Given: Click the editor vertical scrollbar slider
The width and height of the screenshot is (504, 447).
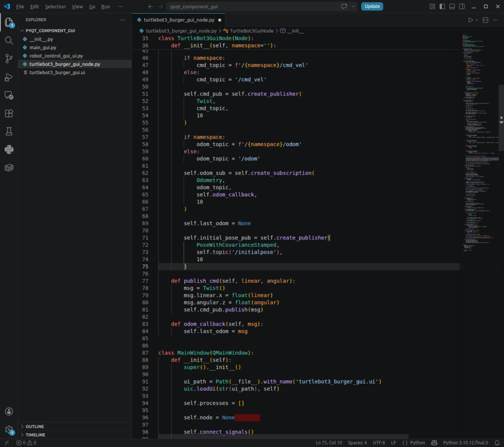Looking at the screenshot, I should point(501,118).
